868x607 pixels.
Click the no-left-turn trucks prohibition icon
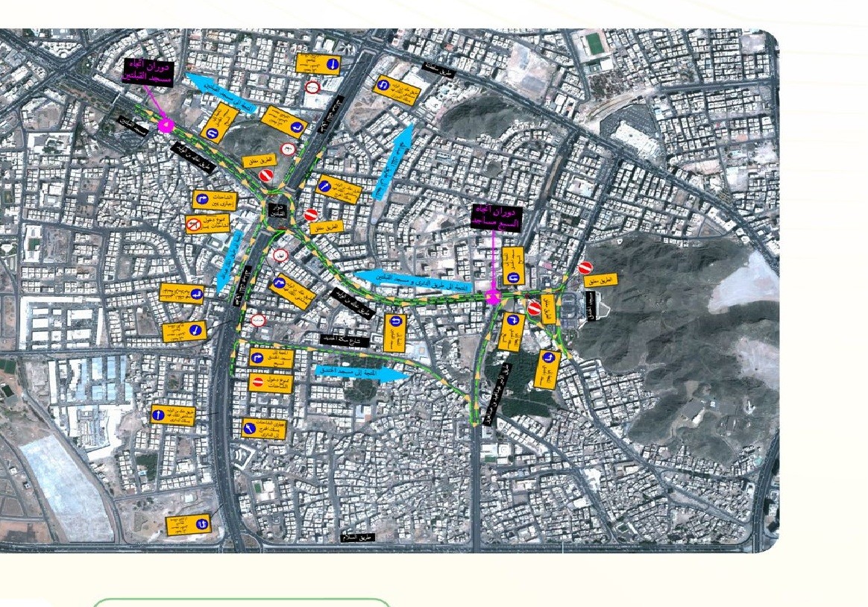(x=192, y=224)
